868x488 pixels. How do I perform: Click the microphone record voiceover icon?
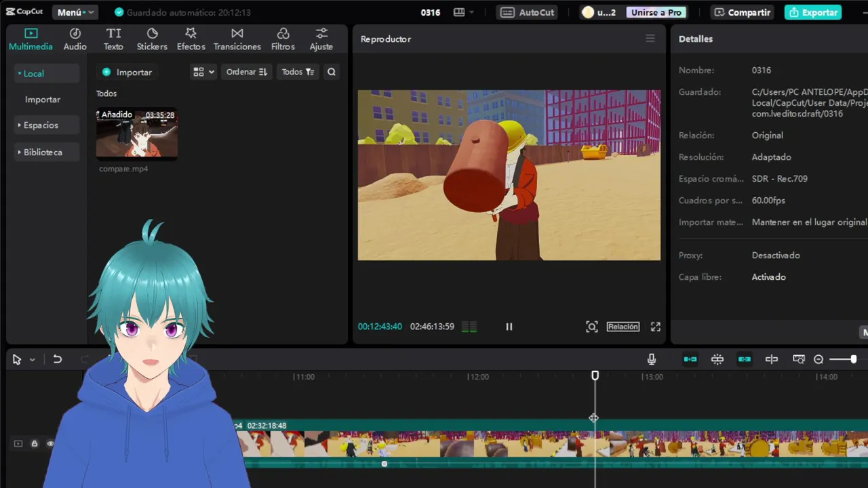(652, 359)
